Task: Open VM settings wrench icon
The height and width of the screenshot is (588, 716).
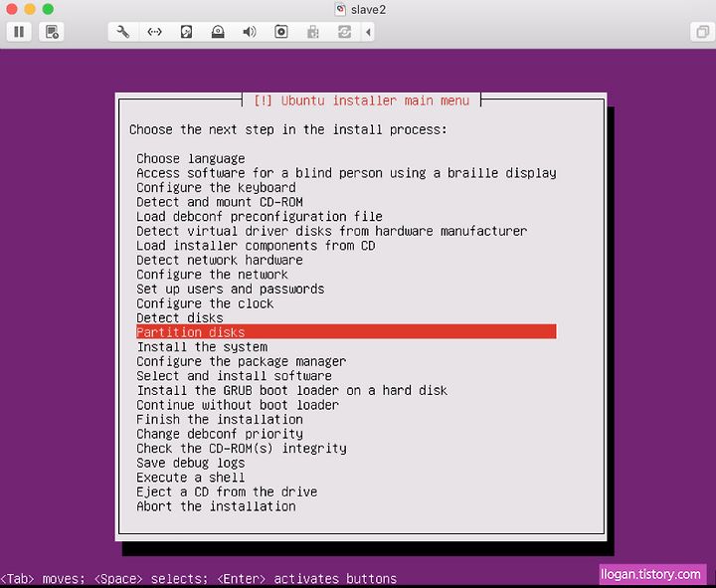Action: pyautogui.click(x=123, y=32)
